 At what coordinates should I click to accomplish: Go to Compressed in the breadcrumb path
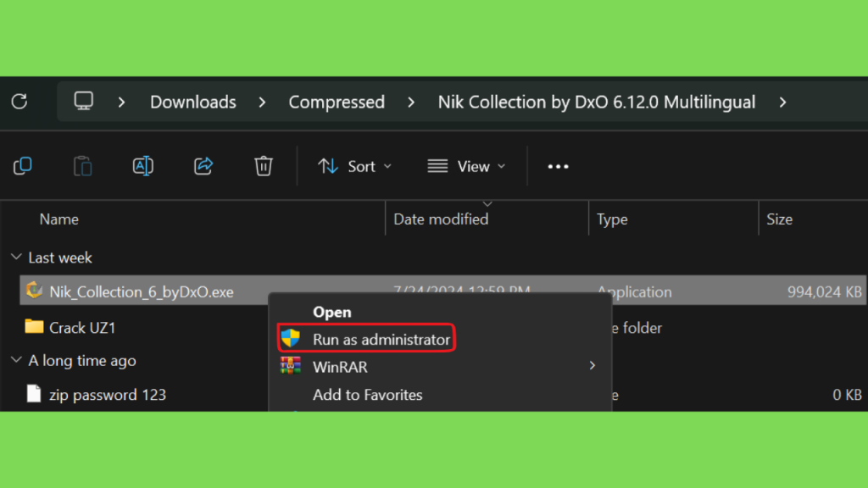tap(337, 103)
